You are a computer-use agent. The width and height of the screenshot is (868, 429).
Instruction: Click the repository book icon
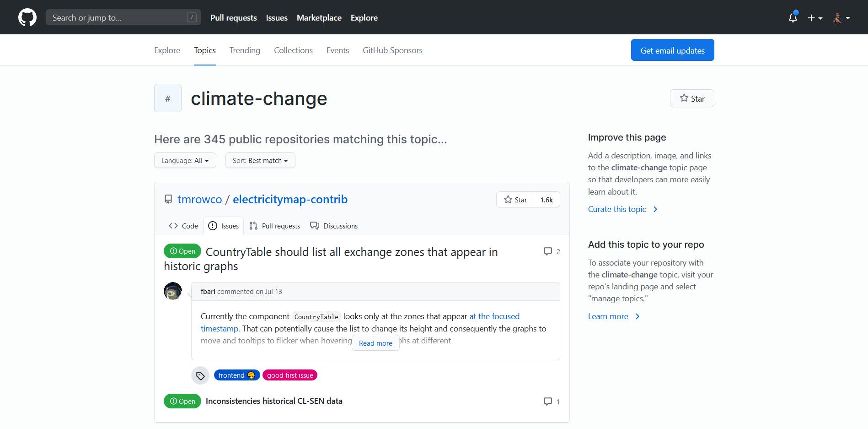168,199
